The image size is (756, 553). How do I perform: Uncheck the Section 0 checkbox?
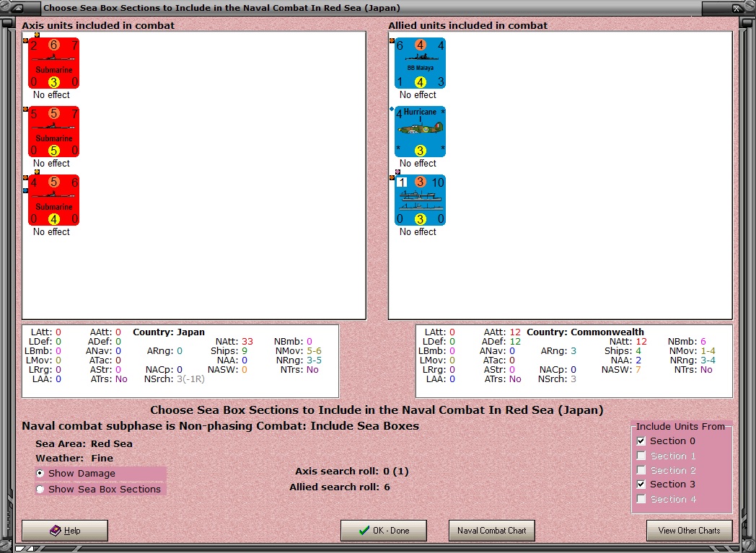pyautogui.click(x=641, y=441)
